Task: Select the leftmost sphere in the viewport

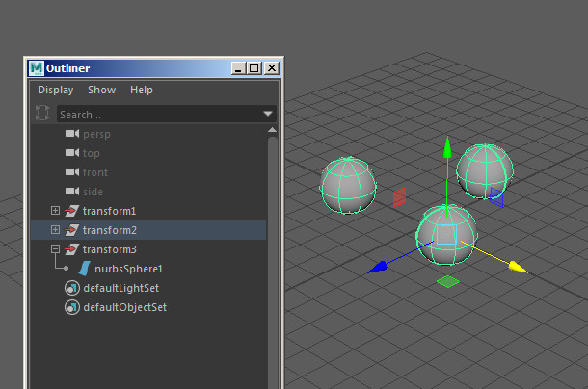Action: (347, 185)
